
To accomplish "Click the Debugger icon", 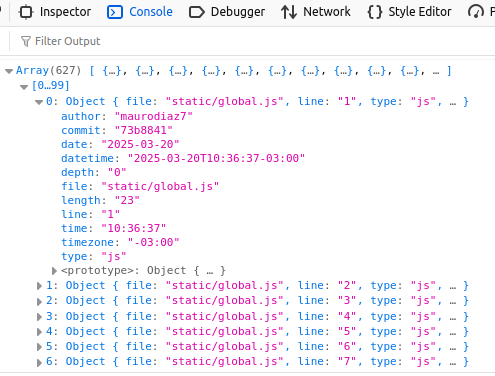I will click(x=197, y=12).
